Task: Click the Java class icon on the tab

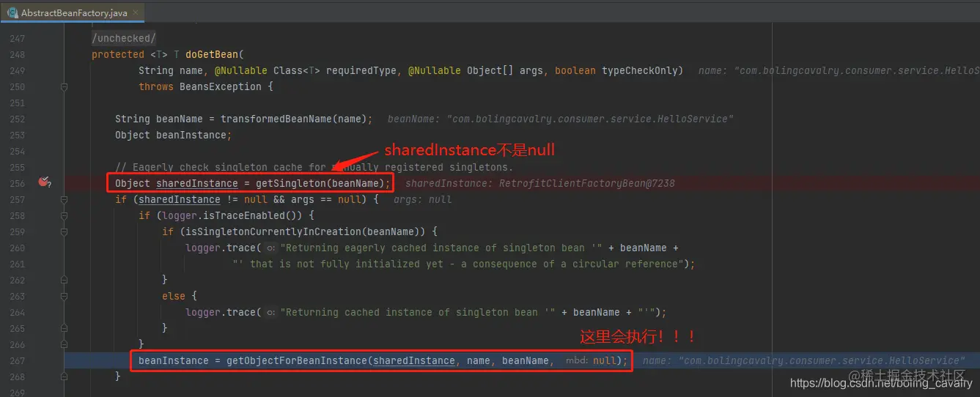Action: click(x=12, y=13)
